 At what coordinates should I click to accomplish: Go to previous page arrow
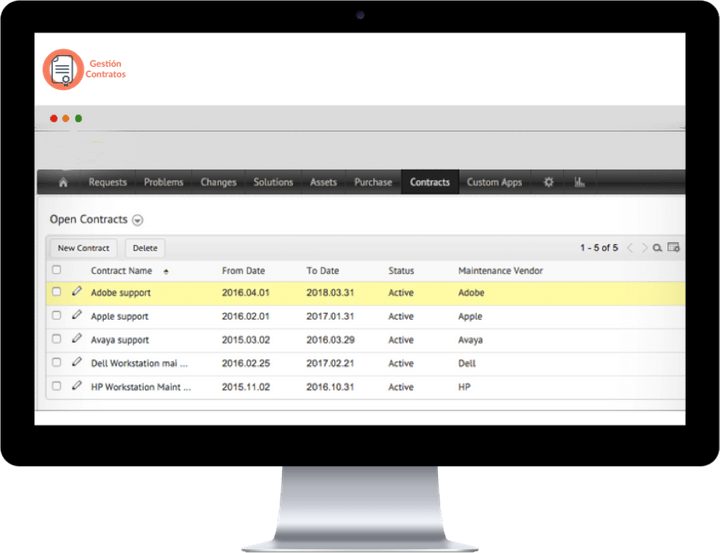630,248
